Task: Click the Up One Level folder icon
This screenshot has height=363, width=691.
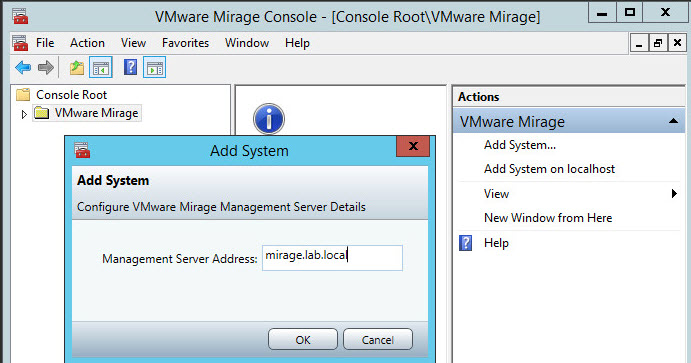Action: (77, 67)
